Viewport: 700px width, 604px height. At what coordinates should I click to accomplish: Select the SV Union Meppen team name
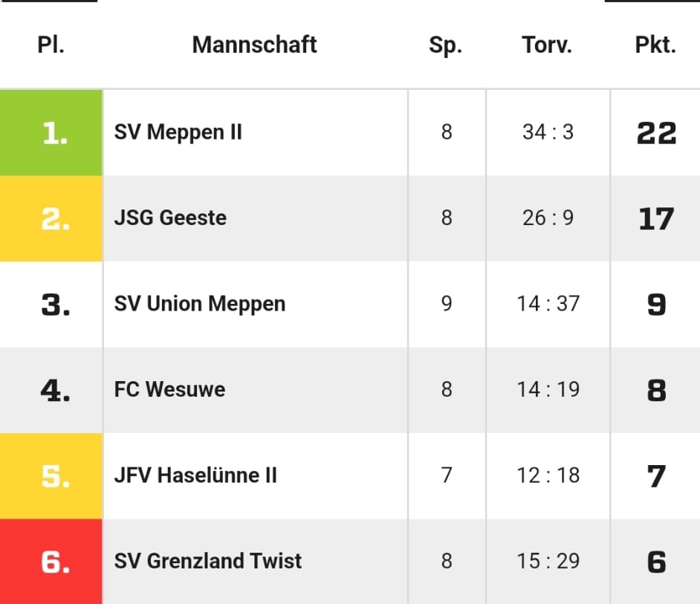(x=200, y=304)
